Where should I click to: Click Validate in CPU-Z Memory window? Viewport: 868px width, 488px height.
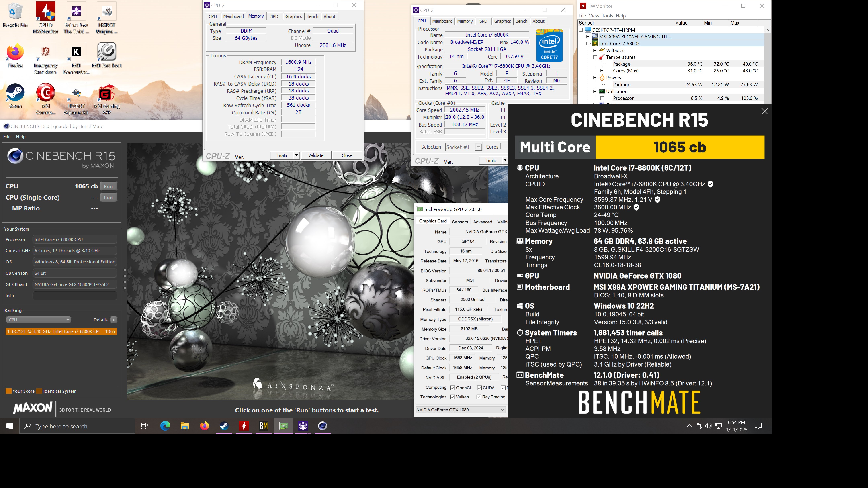(316, 155)
